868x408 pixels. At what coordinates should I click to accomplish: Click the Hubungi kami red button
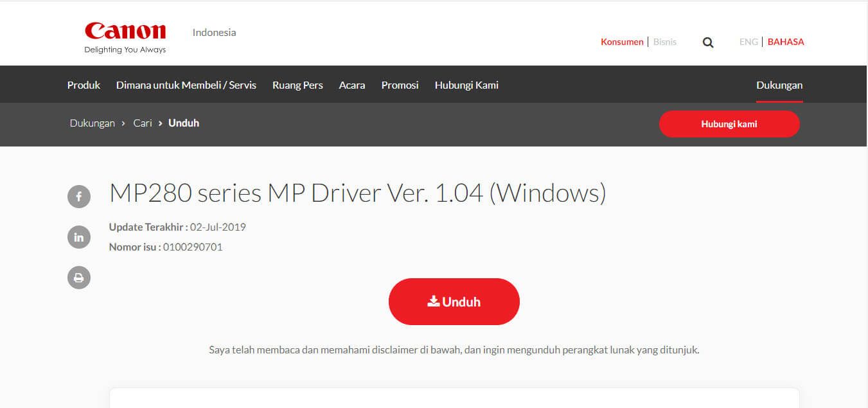point(729,124)
